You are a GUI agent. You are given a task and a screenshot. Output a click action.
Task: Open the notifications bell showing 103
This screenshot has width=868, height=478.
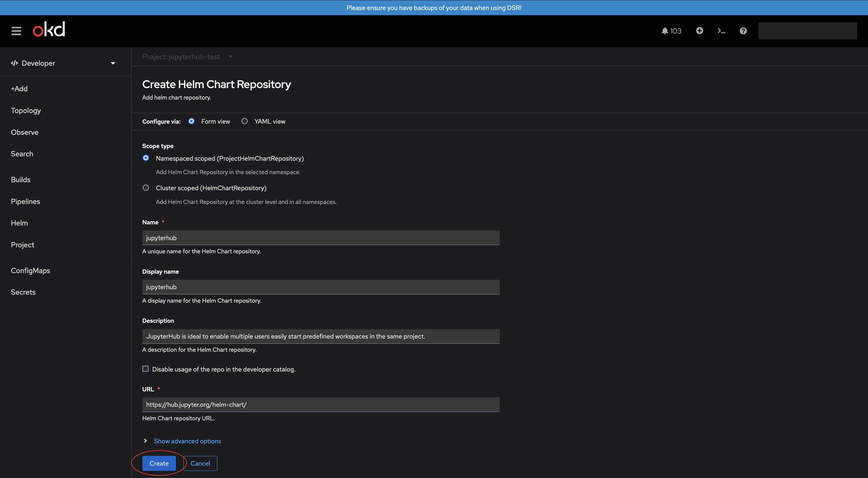tap(671, 31)
